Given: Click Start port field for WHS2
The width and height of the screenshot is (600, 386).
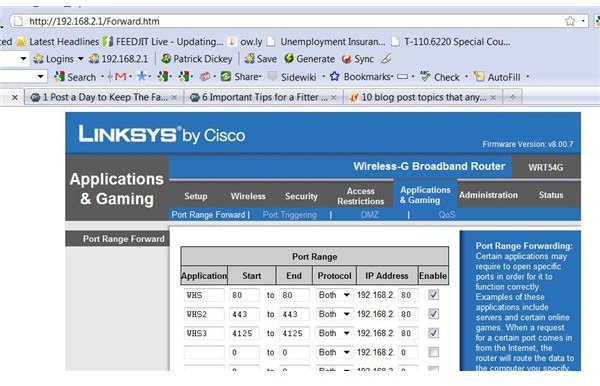Looking at the screenshot, I should (244, 314).
